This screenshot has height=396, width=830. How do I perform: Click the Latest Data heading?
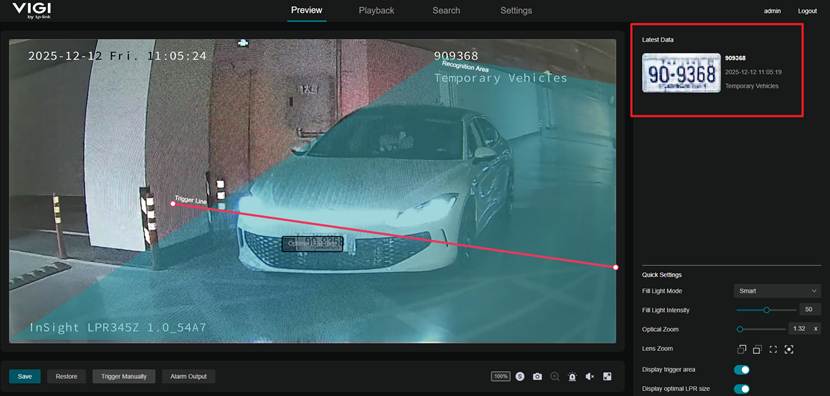pos(658,40)
